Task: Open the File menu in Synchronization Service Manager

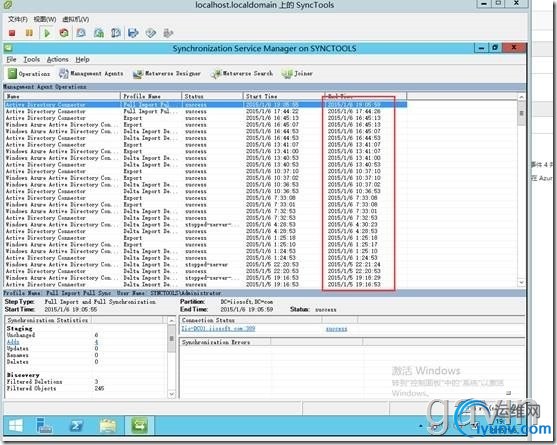Action: pos(11,59)
